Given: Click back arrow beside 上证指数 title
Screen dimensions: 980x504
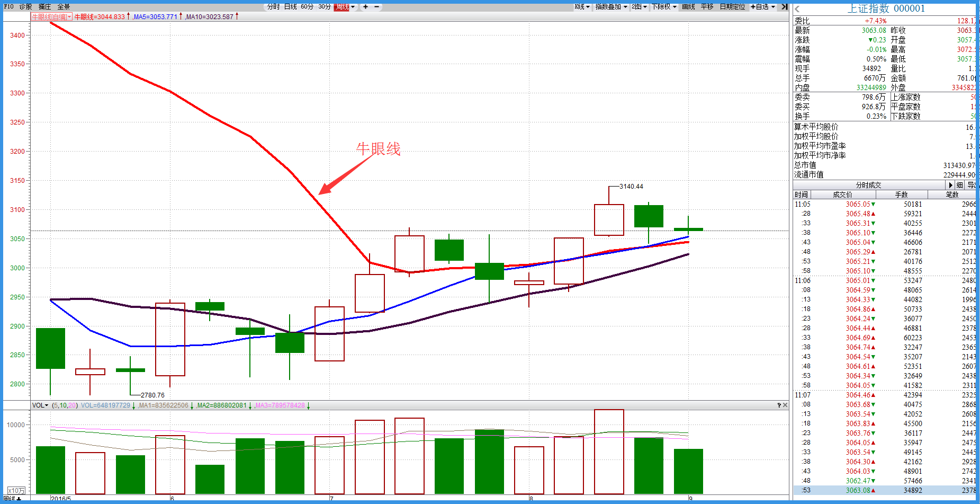Looking at the screenshot, I should pos(798,9).
